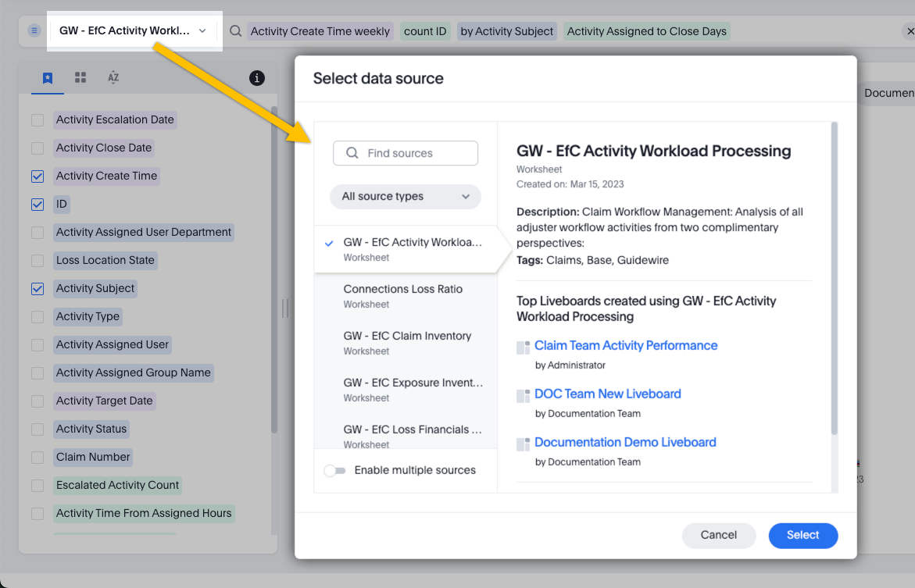The width and height of the screenshot is (915, 588).
Task: Expand the All source types dropdown
Action: (x=405, y=197)
